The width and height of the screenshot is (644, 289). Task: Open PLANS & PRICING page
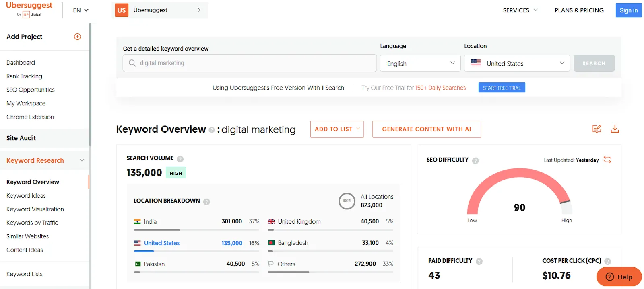pyautogui.click(x=579, y=10)
